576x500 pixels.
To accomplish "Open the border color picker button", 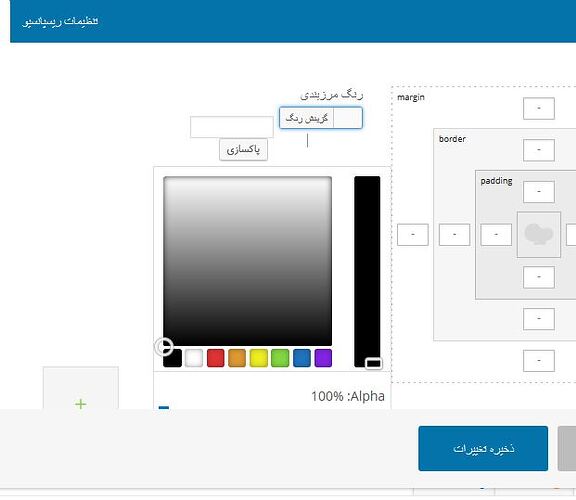I will (x=321, y=118).
